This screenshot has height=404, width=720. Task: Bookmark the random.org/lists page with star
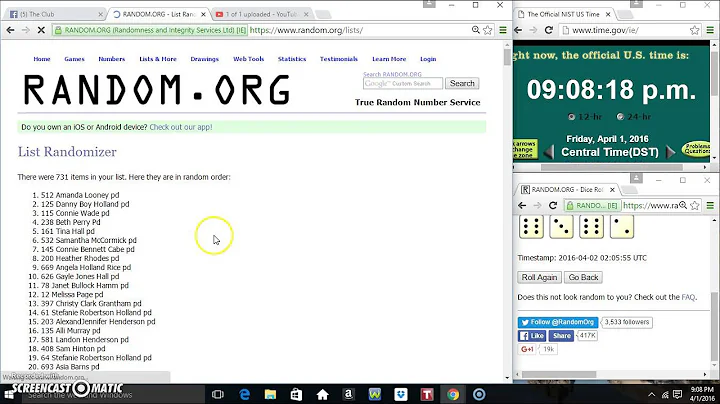[x=488, y=30]
